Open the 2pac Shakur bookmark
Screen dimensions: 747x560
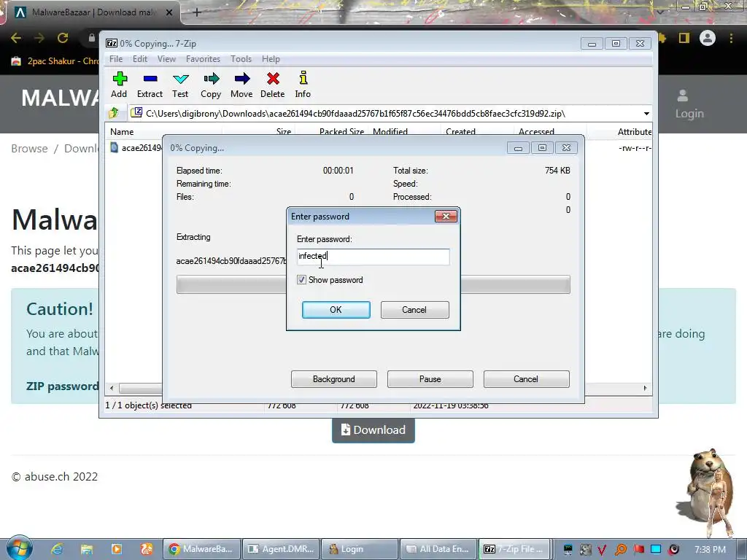pos(55,61)
